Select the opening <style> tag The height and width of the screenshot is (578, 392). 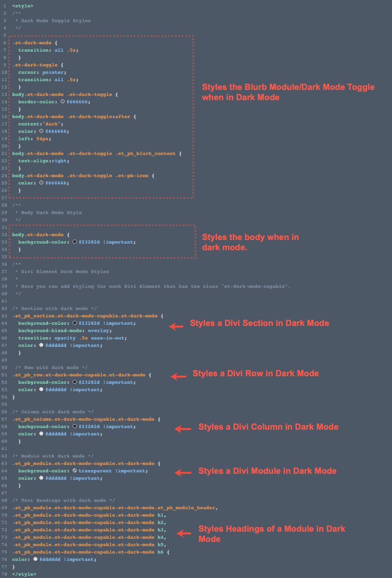22,6
